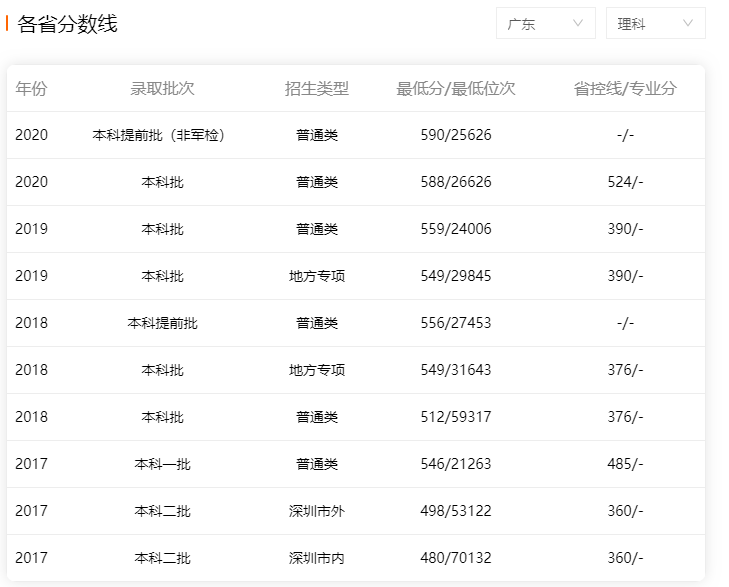Click the 485/- control line cell
The width and height of the screenshot is (729, 587).
[625, 464]
